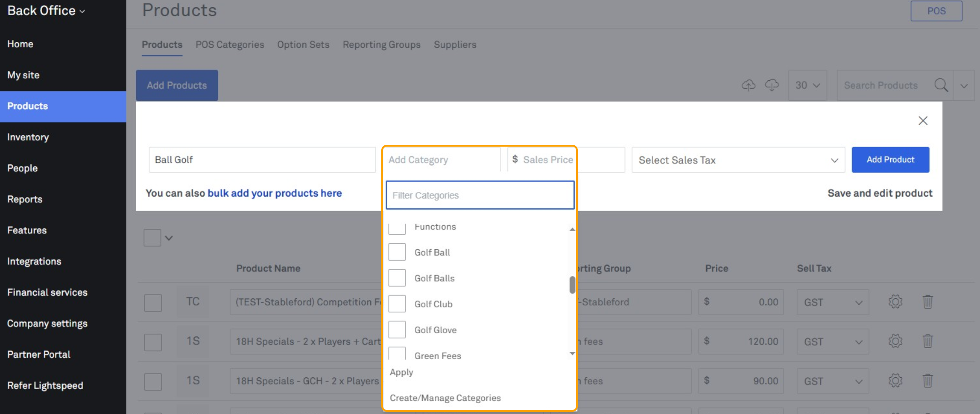Follow the bulk add your products link
The image size is (980, 414).
[275, 193]
